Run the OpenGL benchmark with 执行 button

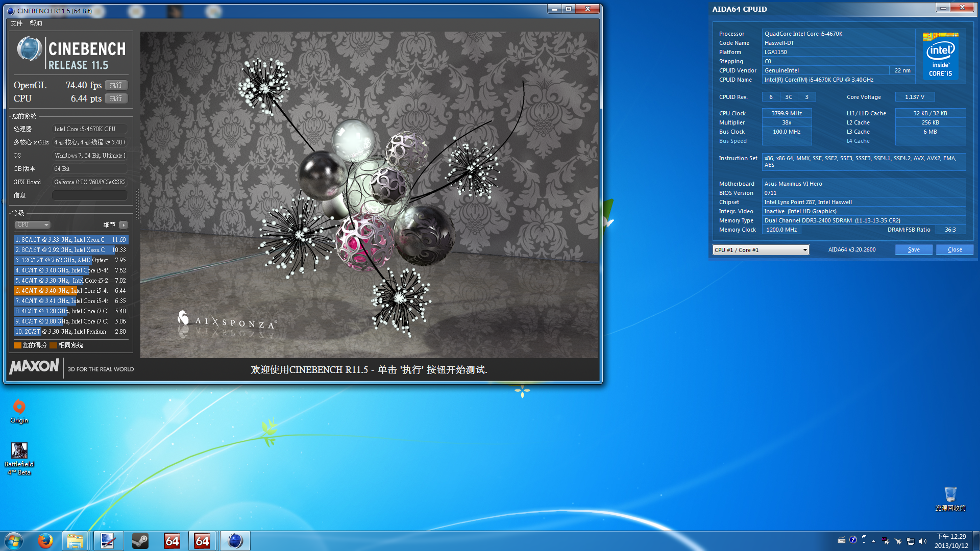click(x=116, y=85)
